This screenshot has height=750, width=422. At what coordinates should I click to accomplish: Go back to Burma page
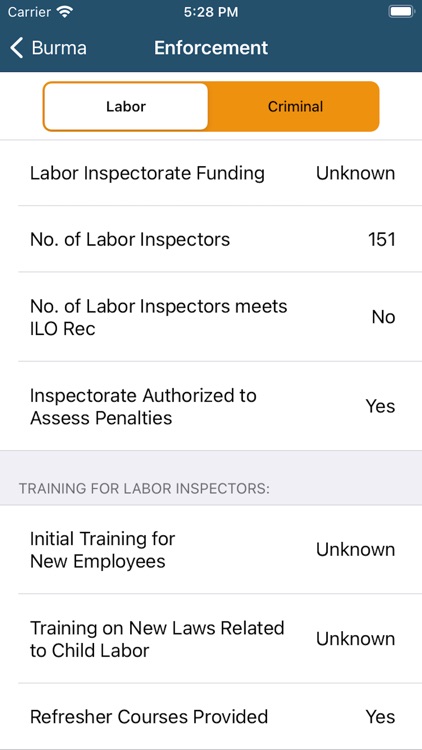[x=48, y=48]
